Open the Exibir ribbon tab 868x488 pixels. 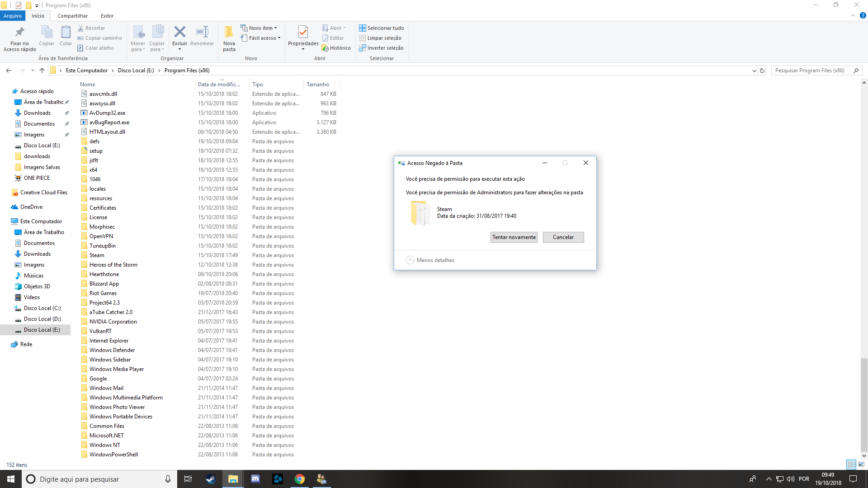click(107, 16)
